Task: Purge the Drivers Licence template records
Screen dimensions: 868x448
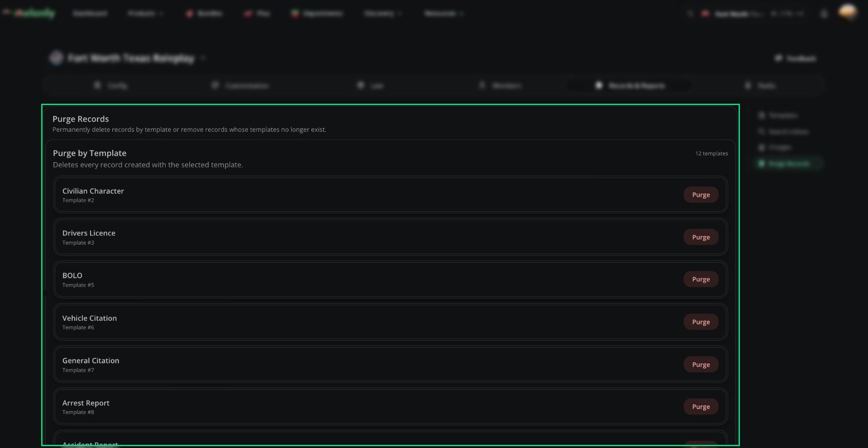Action: coord(701,237)
